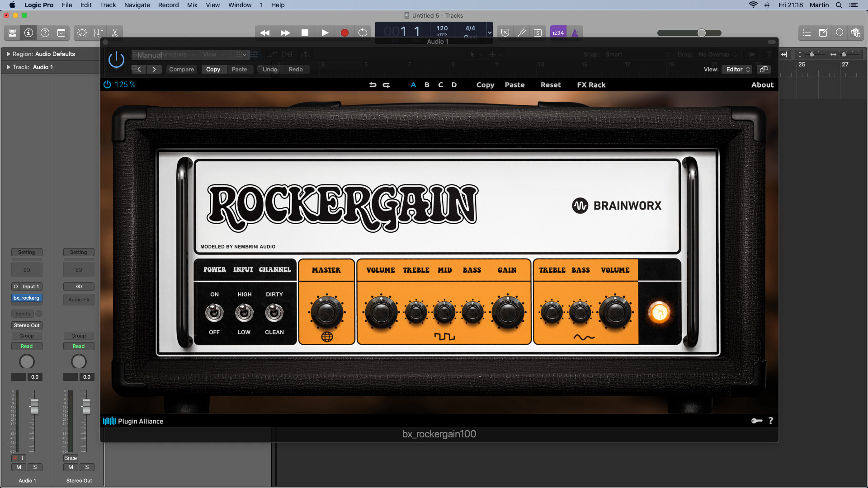
Task: Click Reset in Rockergain toolbar
Action: (551, 84)
